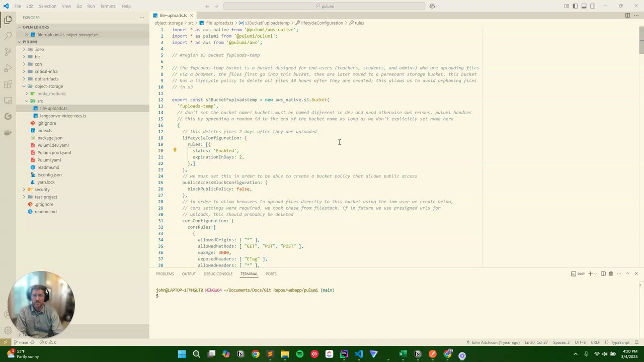Open Source Control view in activity bar

8,52
